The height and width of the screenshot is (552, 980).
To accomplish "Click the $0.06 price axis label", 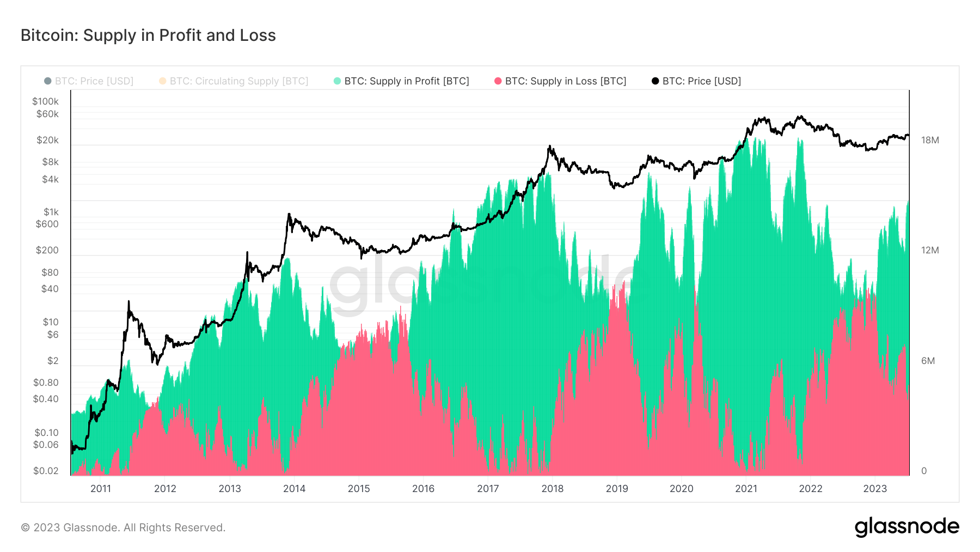I will [46, 445].
